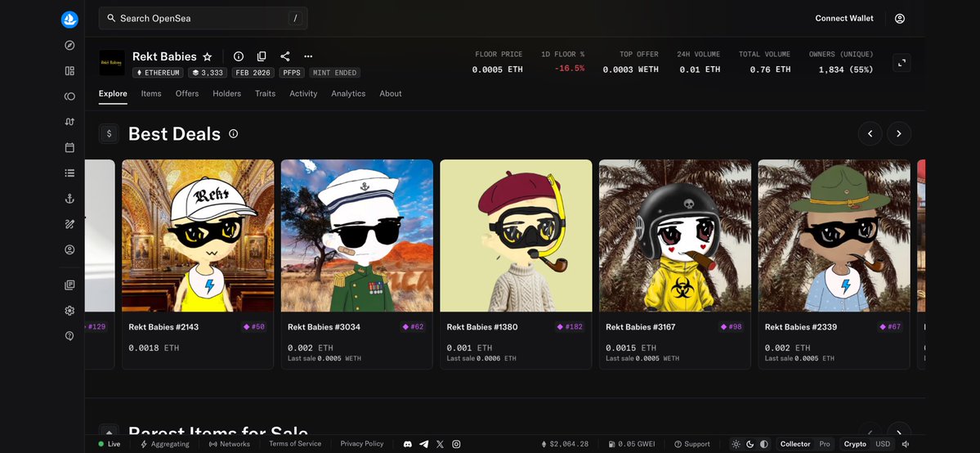Image resolution: width=980 pixels, height=453 pixels.
Task: Open the Profile face icon in sidebar
Action: 69,249
